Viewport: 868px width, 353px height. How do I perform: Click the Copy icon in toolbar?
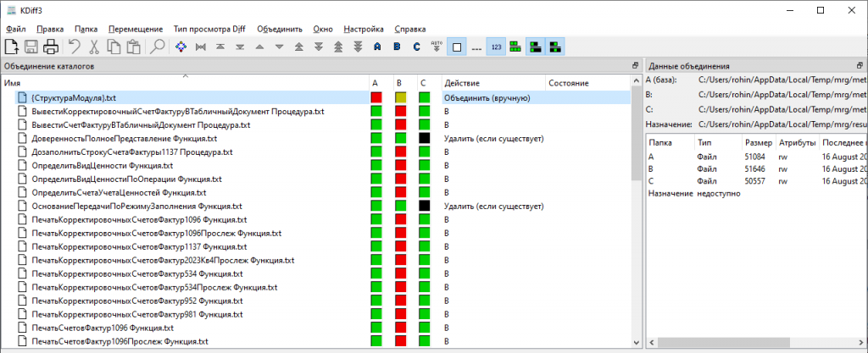click(x=114, y=47)
